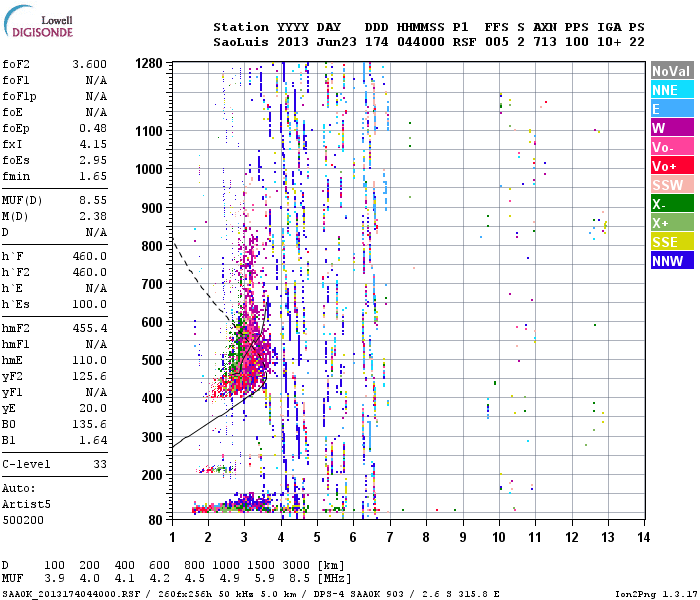Click the AXN value 713
700x600 pixels.
tap(545, 42)
